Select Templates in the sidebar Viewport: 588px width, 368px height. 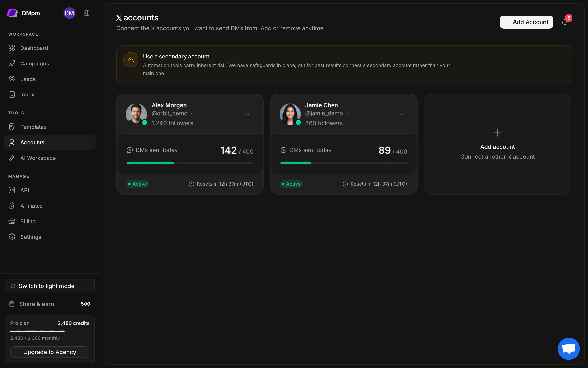coord(50,127)
